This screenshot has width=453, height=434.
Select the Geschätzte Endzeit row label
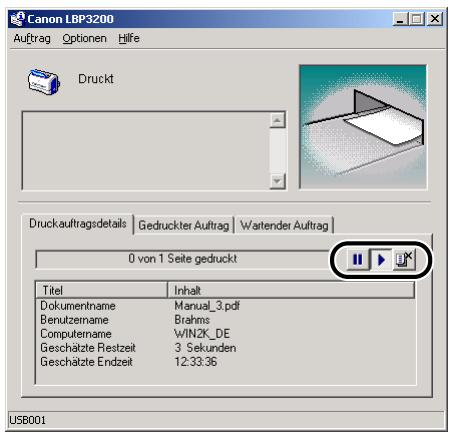tap(86, 362)
